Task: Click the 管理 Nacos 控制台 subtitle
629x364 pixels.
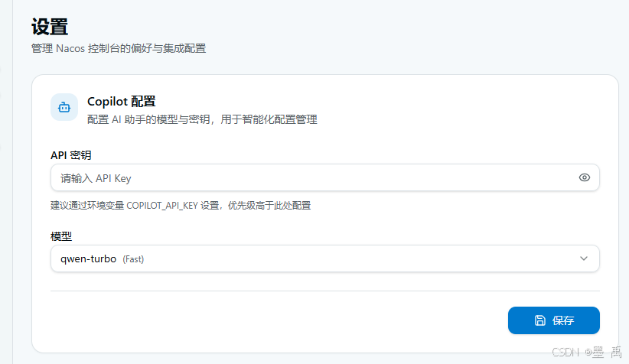Action: [x=119, y=48]
